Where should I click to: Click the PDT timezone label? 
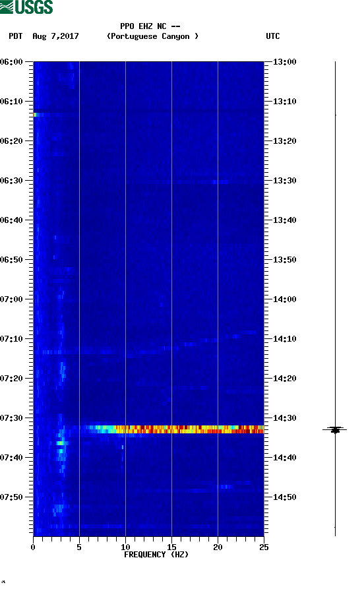coord(16,36)
